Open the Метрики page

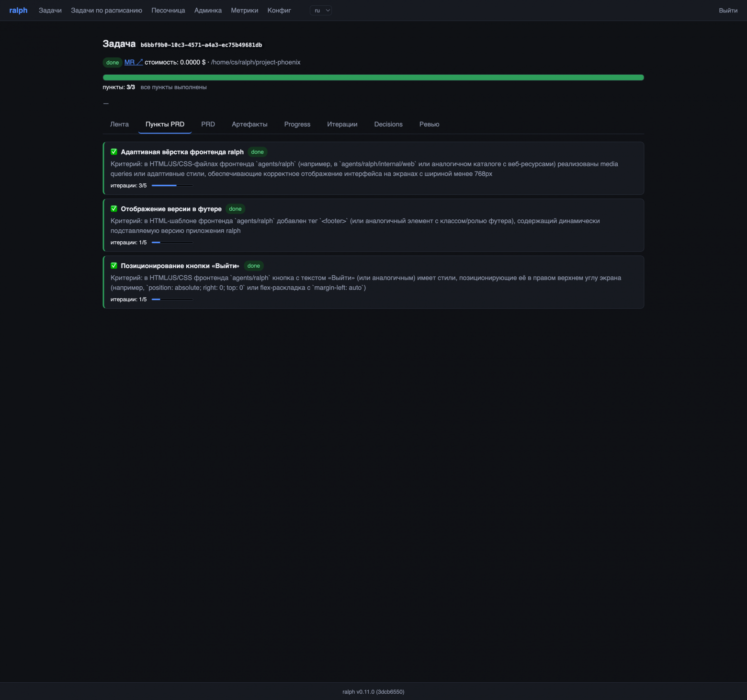tap(245, 11)
